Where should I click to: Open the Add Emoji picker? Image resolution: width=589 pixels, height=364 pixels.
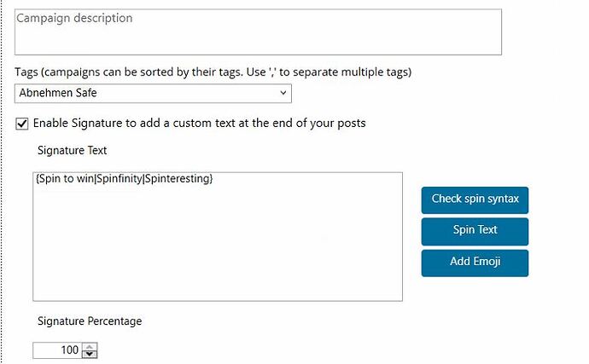pyautogui.click(x=475, y=263)
